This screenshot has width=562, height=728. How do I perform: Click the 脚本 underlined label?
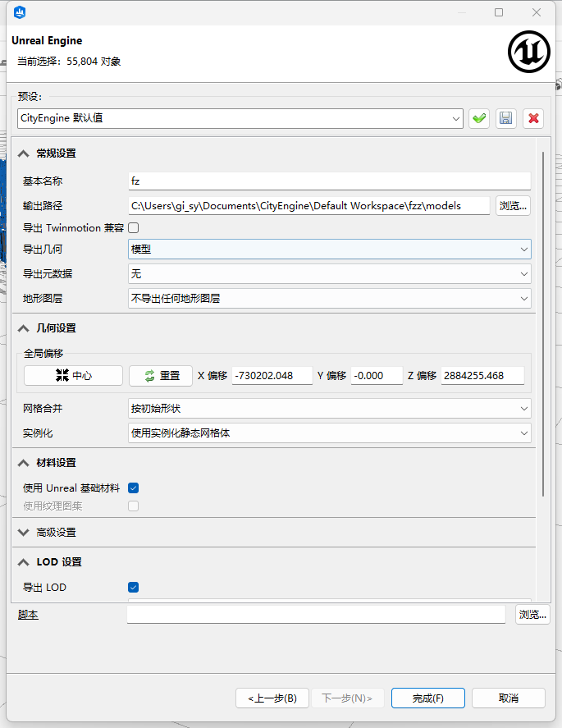pos(28,615)
